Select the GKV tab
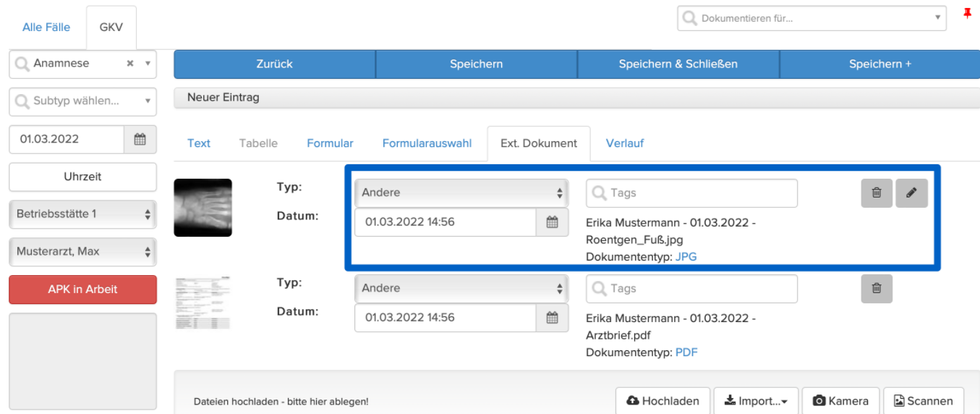980x414 pixels. coord(111,28)
